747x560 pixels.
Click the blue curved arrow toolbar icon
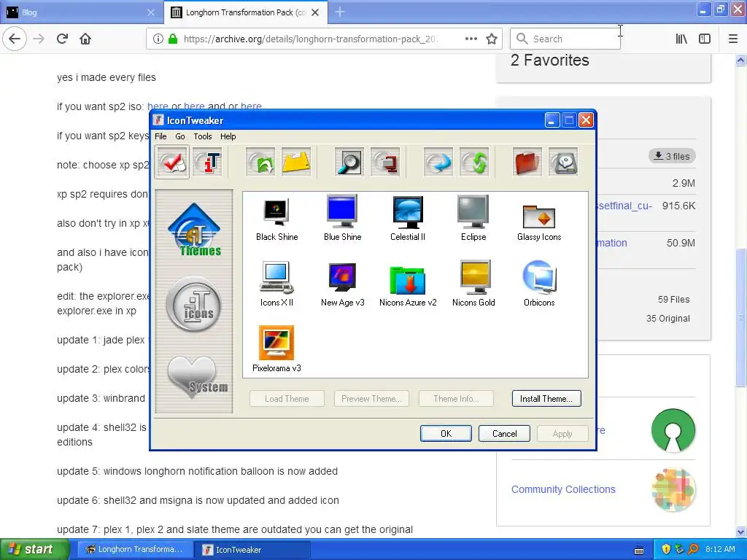coord(438,163)
